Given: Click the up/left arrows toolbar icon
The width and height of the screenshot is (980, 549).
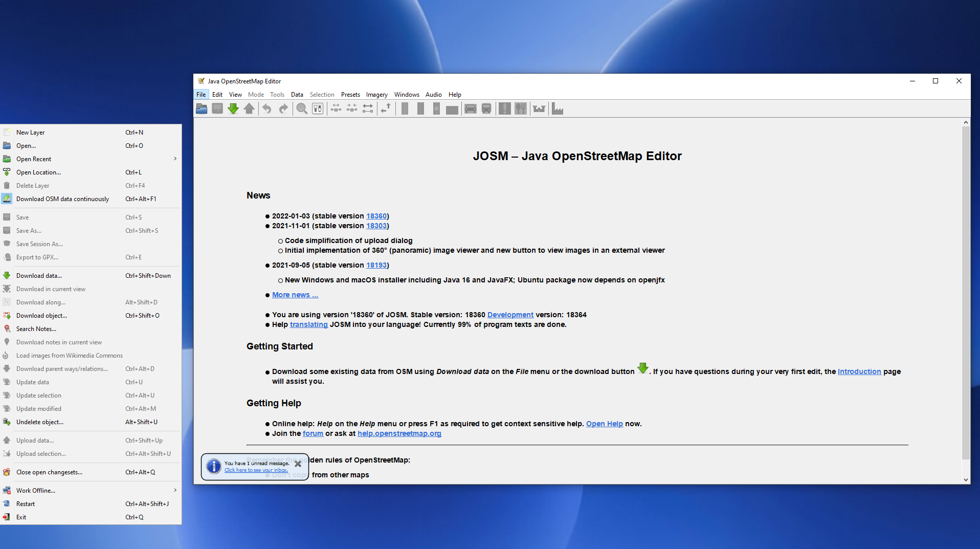Looking at the screenshot, I should (386, 108).
